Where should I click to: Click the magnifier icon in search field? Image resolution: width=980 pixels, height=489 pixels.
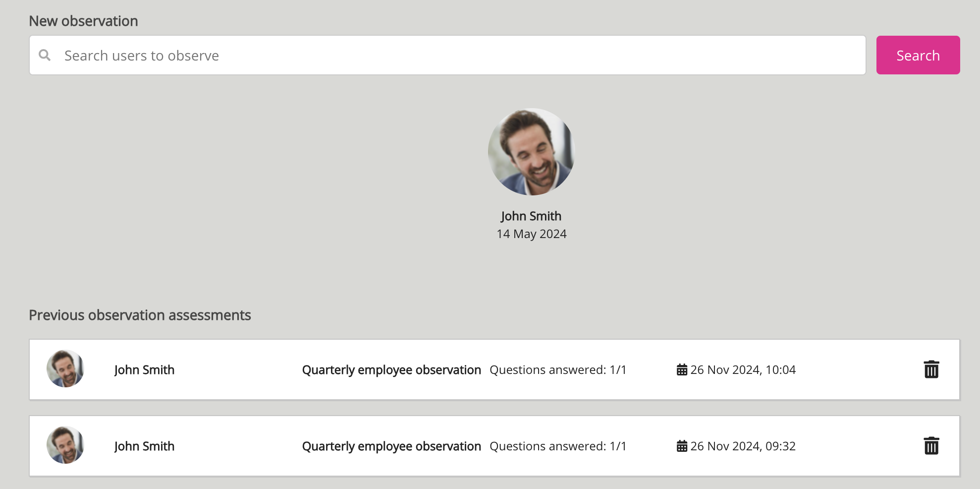pyautogui.click(x=45, y=55)
